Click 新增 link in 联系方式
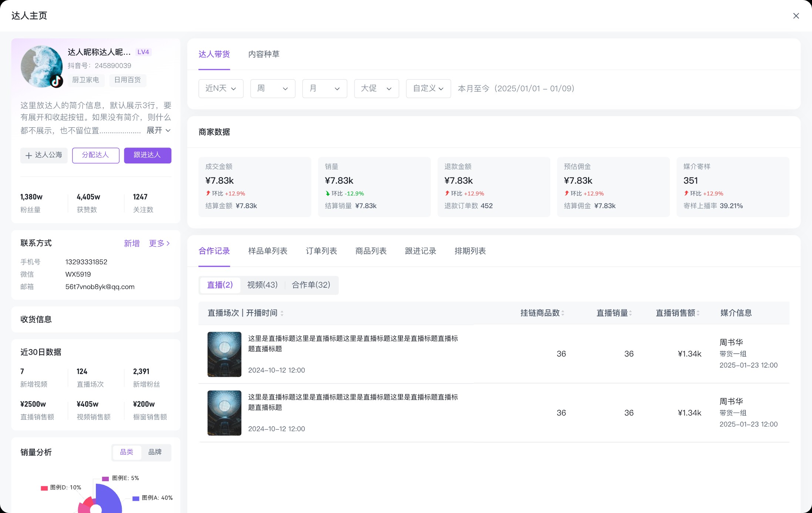 (131, 243)
